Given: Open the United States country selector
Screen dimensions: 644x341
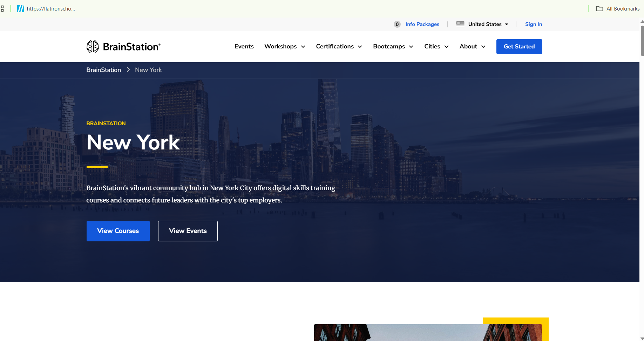Looking at the screenshot, I should pyautogui.click(x=485, y=24).
